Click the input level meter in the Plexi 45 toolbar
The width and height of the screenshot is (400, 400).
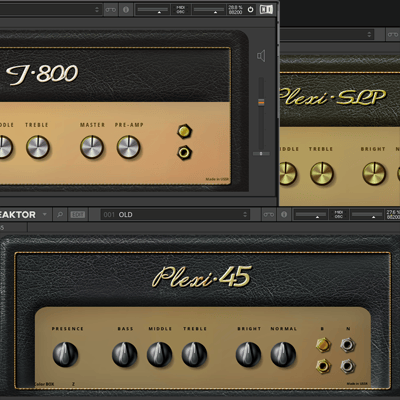click(x=311, y=215)
